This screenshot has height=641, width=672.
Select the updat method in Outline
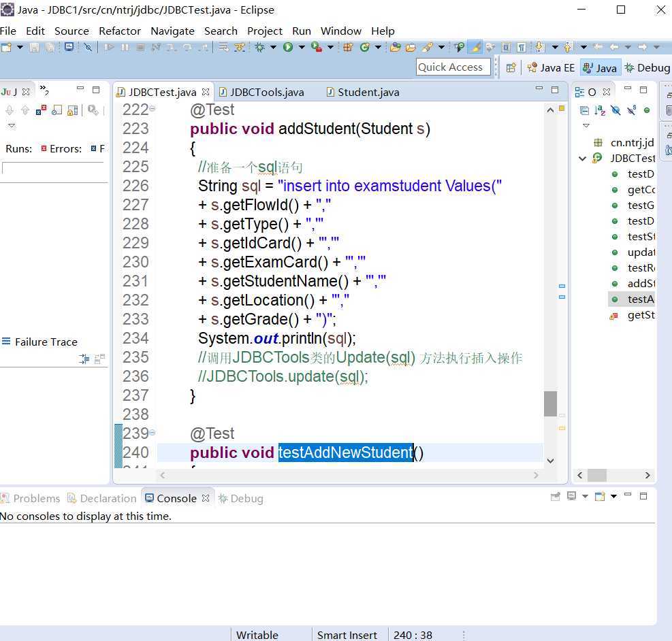point(633,252)
